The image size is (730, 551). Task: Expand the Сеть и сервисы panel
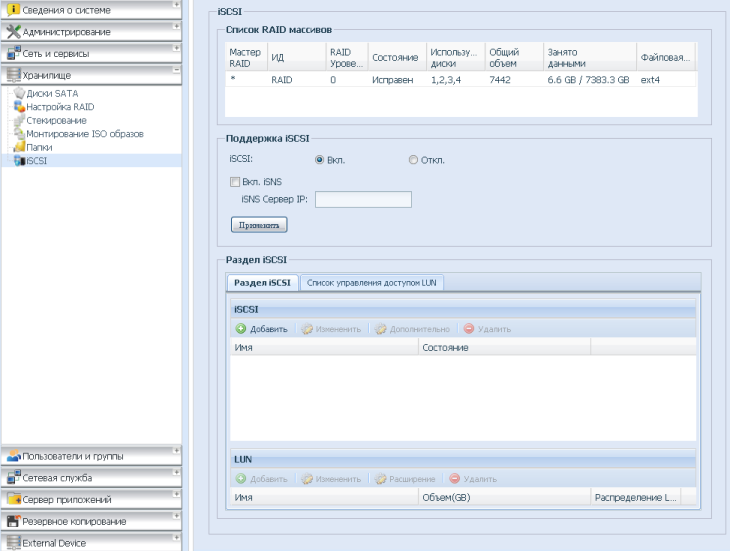click(x=176, y=48)
